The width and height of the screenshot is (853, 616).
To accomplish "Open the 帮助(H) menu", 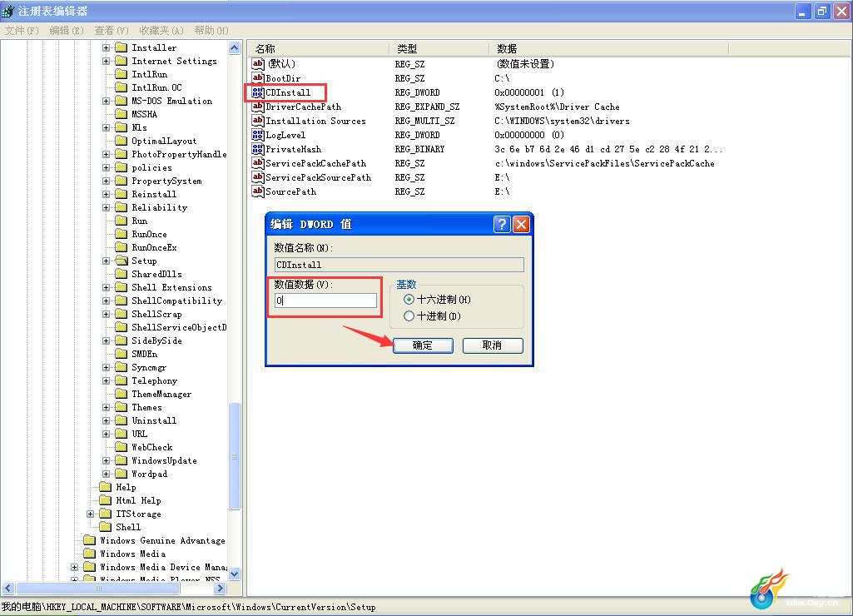I will 211,31.
